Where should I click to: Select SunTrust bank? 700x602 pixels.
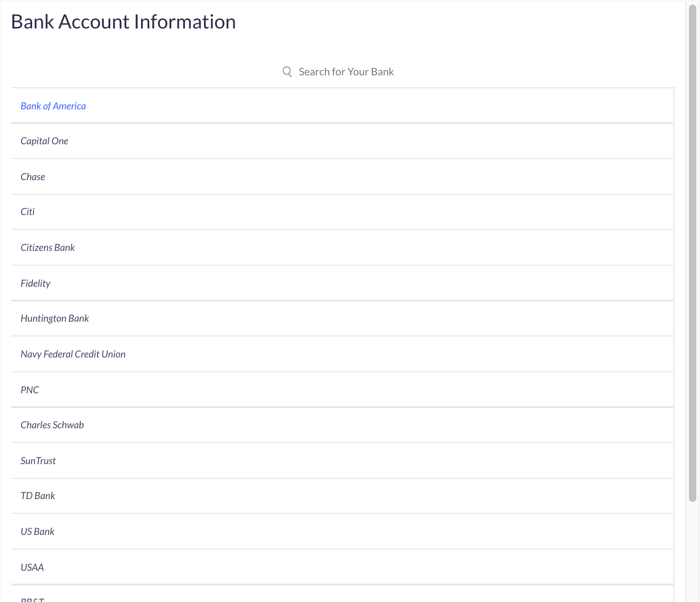[x=342, y=461]
